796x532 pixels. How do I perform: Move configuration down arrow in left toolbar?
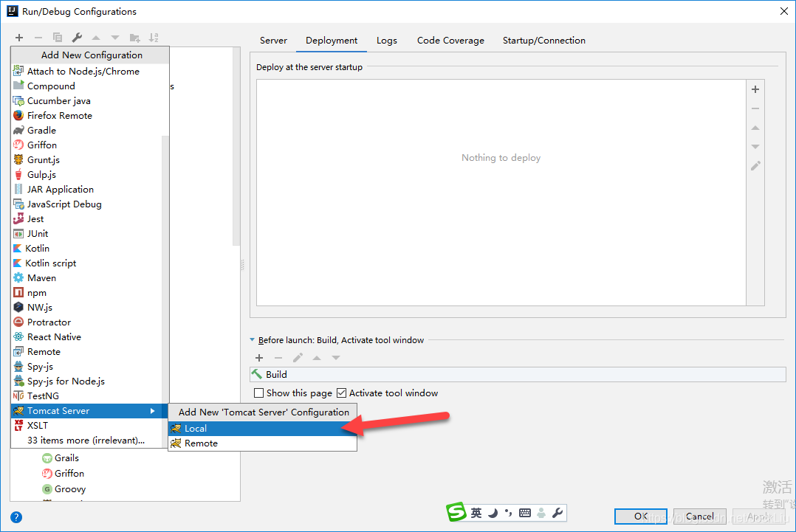click(115, 38)
